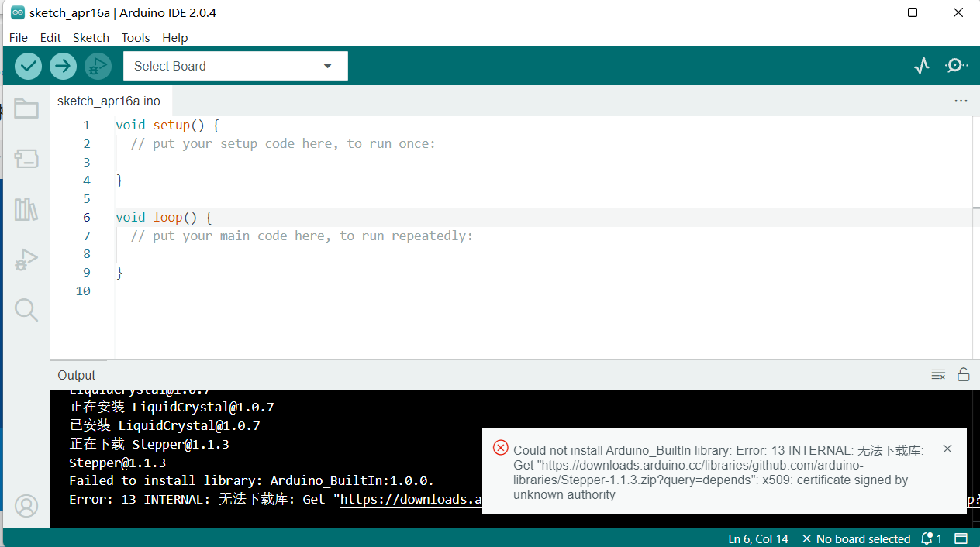
Task: Open the editor tab options ellipsis
Action: coord(961,101)
